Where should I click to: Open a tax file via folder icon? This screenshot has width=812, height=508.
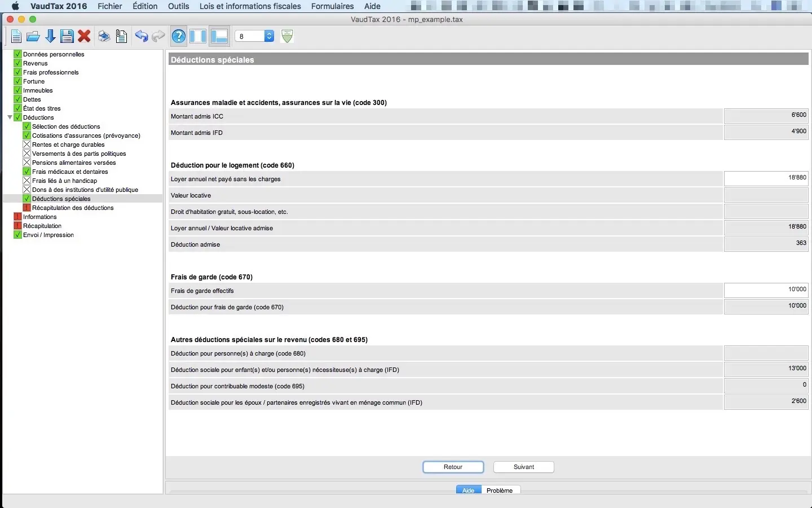pyautogui.click(x=33, y=37)
